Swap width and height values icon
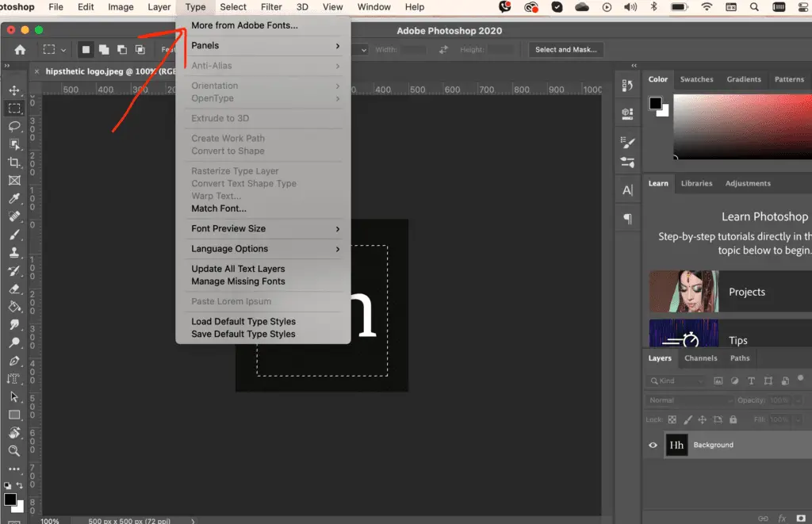This screenshot has height=524, width=812. click(443, 50)
